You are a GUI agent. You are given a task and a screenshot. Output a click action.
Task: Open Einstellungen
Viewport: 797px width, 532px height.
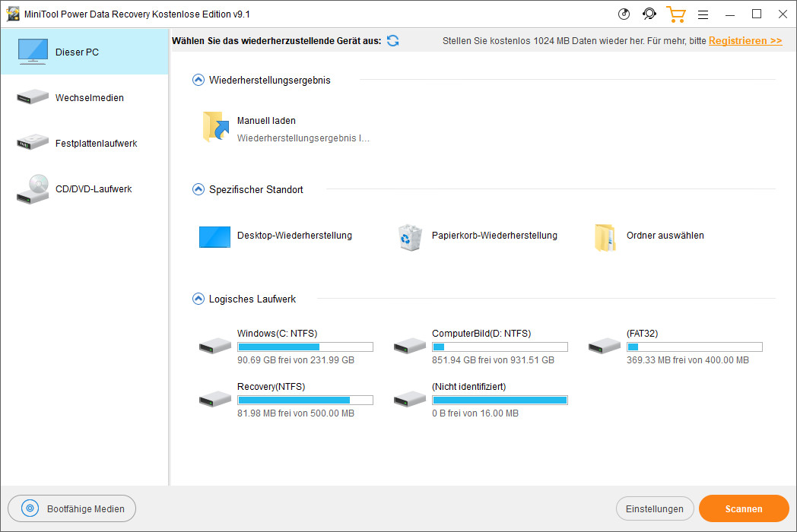(x=655, y=508)
